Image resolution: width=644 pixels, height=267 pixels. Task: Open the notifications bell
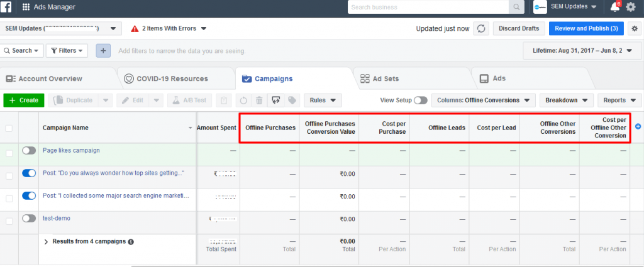[x=615, y=6]
